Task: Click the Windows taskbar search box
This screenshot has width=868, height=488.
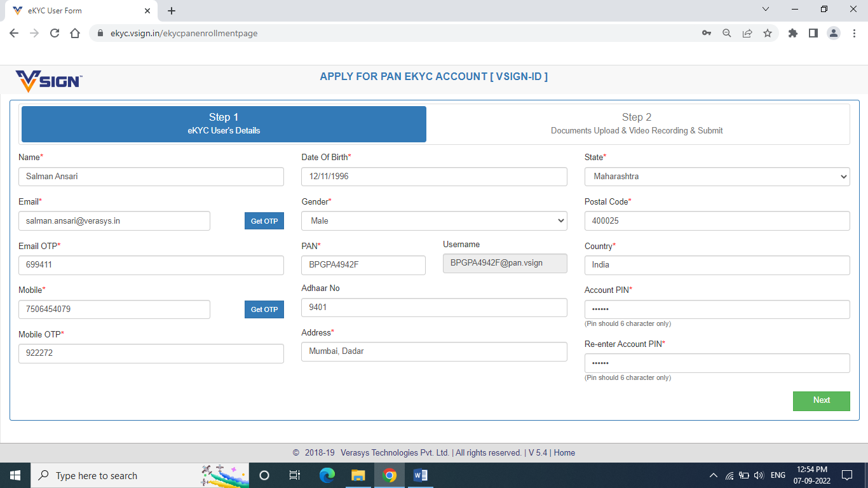Action: tap(140, 475)
